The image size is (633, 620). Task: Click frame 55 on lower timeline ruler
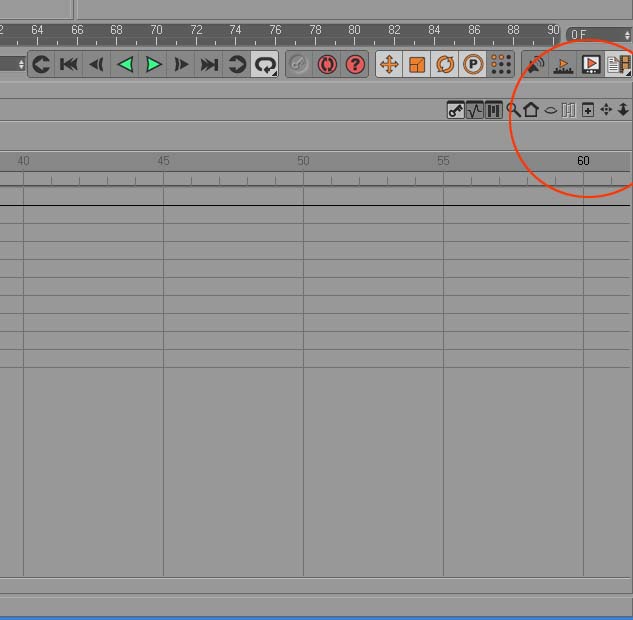point(443,161)
